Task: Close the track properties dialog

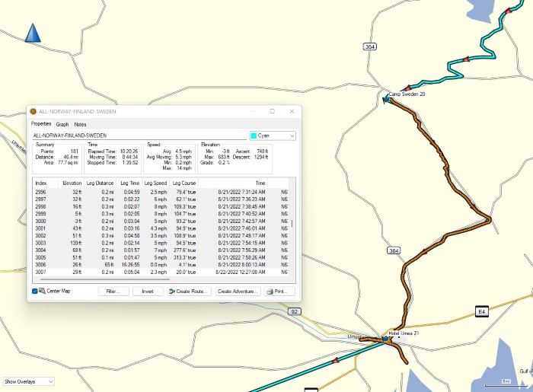Action: (x=292, y=111)
